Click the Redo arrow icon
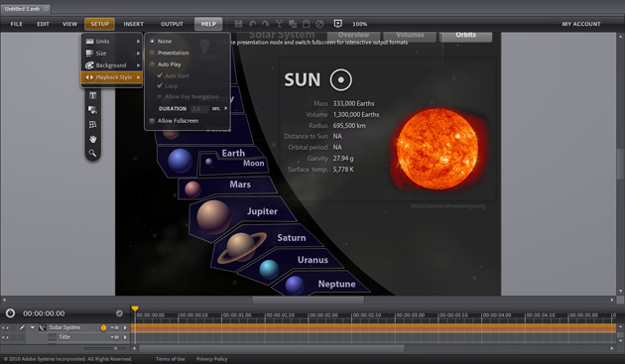625x364 pixels. 265,24
